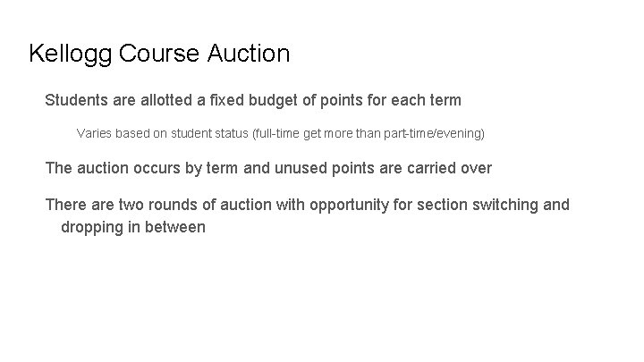This screenshot has width=644, height=362.
Task: Click the line There are two rounds of auction
Action: click(x=307, y=205)
